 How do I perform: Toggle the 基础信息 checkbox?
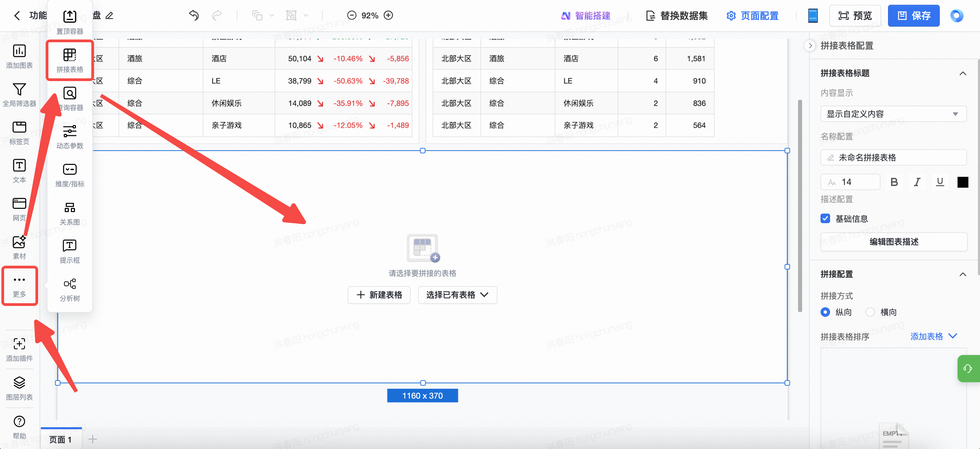click(825, 219)
